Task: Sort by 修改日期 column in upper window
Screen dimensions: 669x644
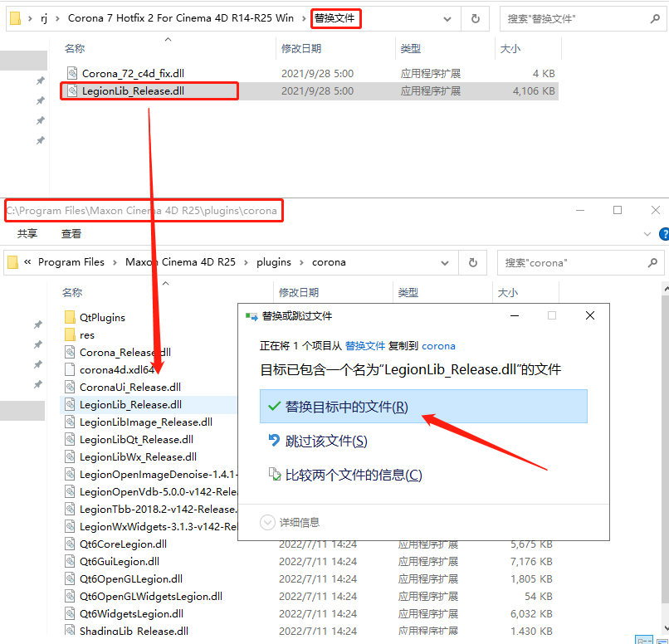Action: pos(301,49)
